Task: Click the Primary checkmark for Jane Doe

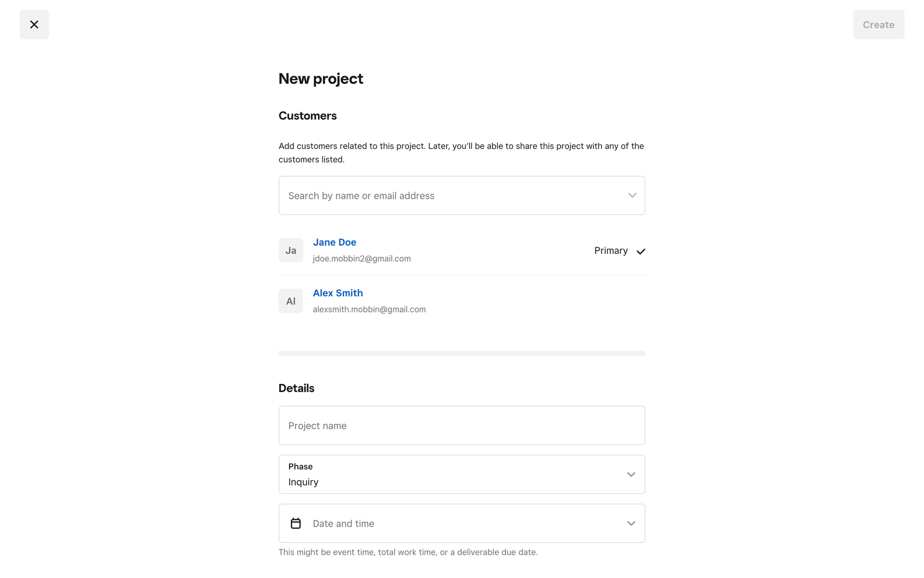Action: coord(641,251)
